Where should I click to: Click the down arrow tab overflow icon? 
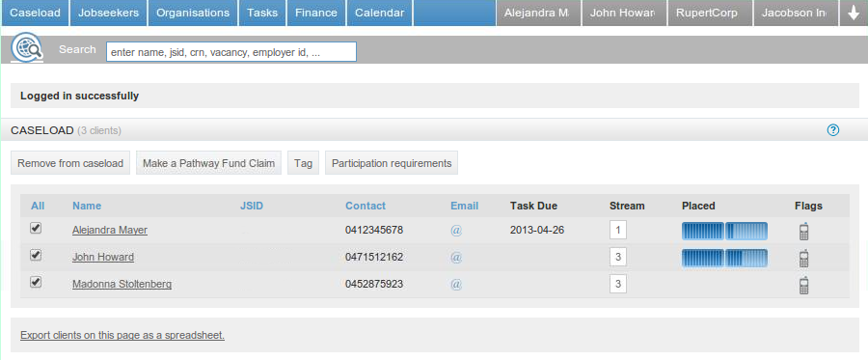pos(854,13)
